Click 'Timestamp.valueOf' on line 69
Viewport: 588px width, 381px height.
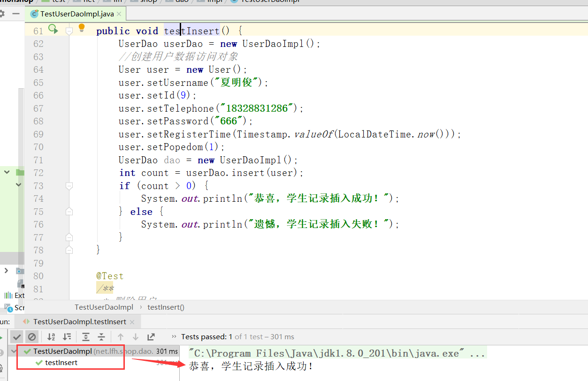(285, 134)
